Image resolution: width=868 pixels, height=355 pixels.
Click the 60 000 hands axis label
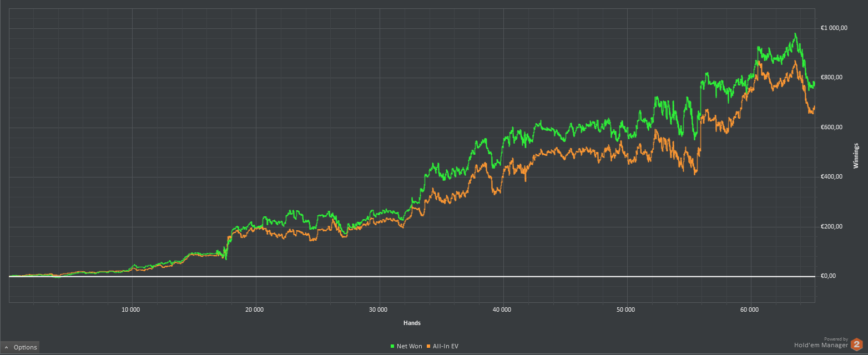coord(750,310)
